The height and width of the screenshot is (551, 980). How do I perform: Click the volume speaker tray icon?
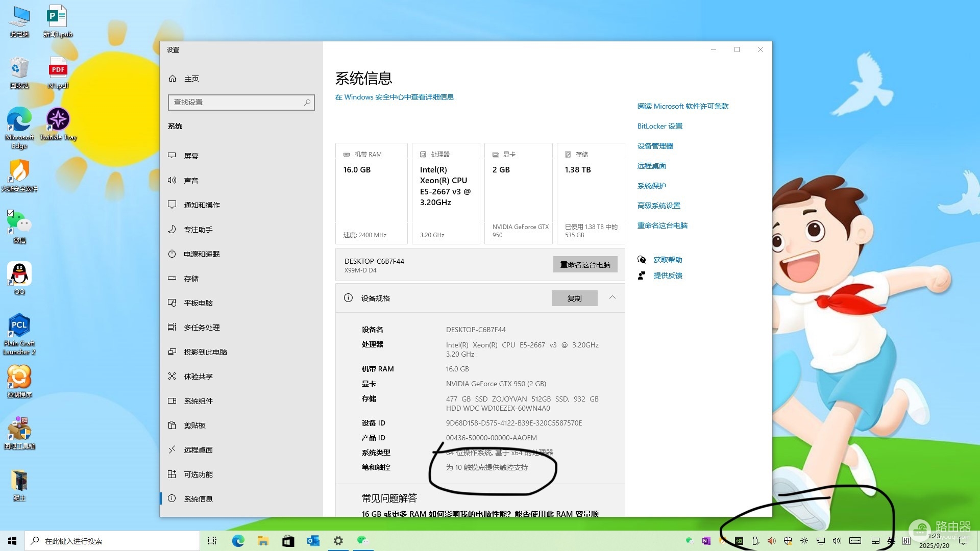[x=837, y=541]
